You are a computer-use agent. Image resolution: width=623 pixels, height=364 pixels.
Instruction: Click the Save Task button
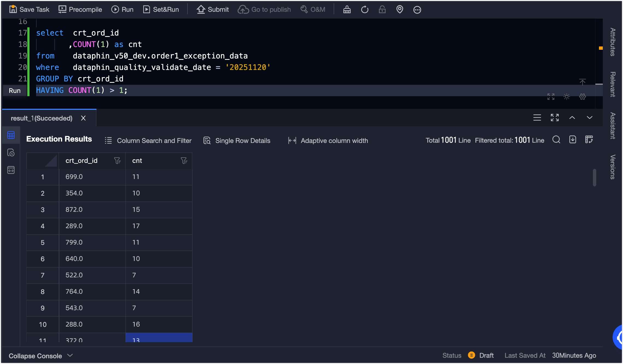click(x=29, y=10)
